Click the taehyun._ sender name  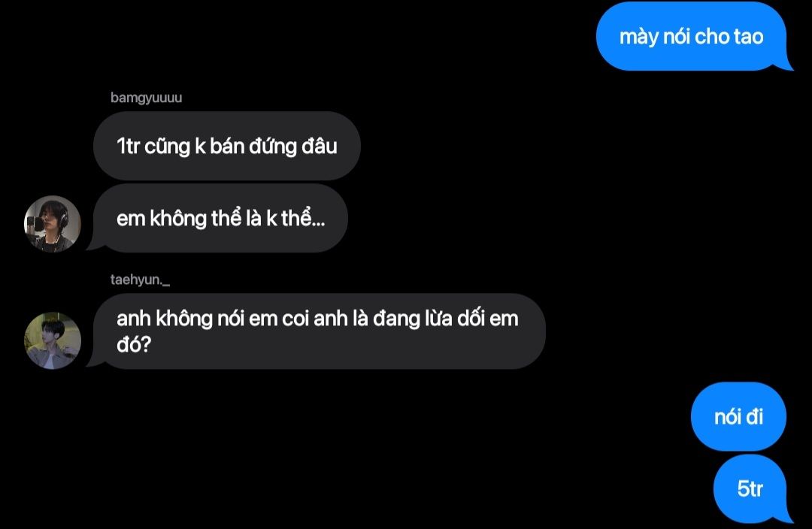(140, 280)
